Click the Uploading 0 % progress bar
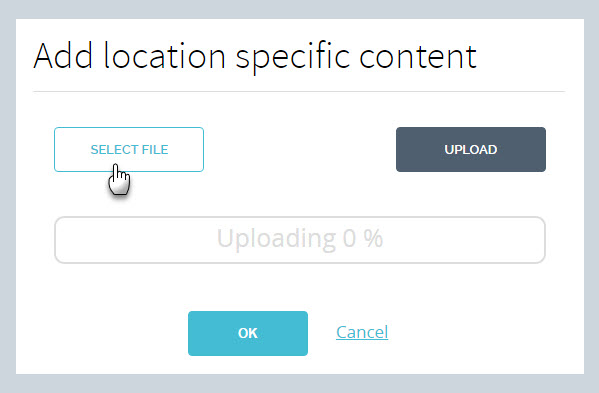The width and height of the screenshot is (599, 393). pos(300,240)
